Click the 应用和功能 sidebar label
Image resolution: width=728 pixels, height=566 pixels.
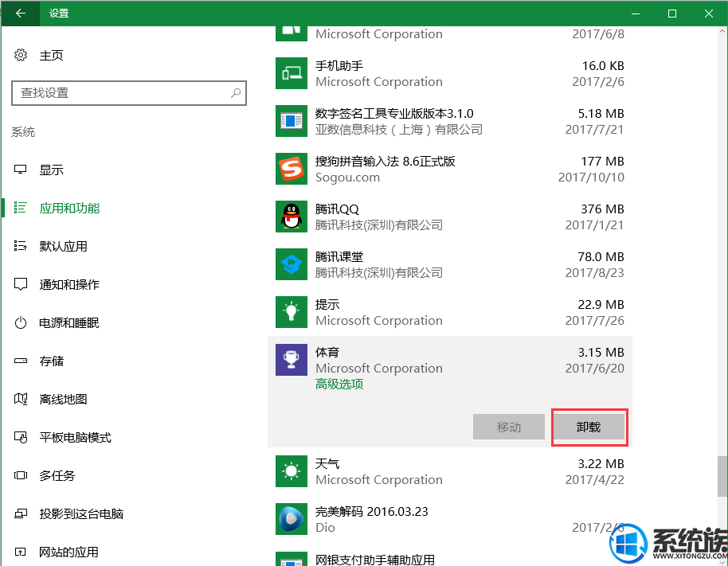(x=69, y=208)
